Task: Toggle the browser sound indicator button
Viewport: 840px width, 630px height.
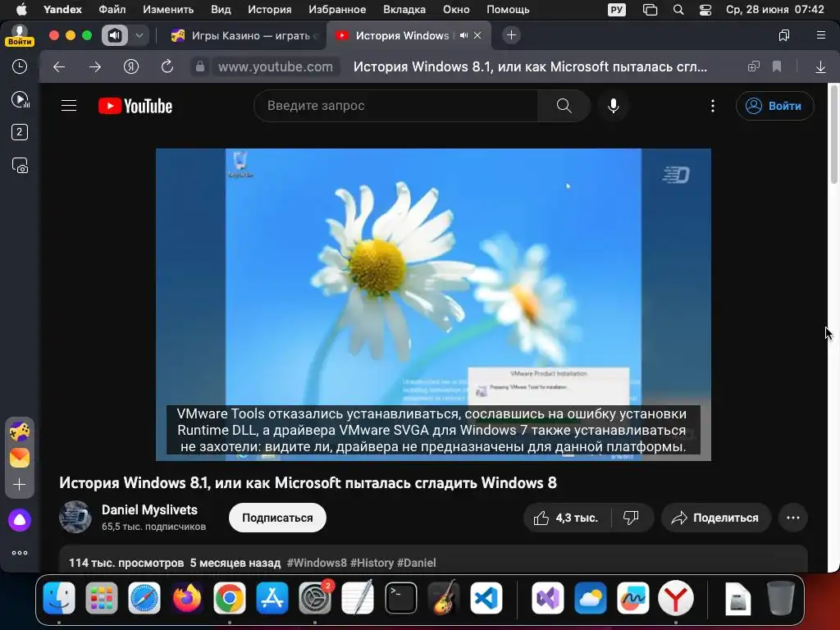Action: (115, 35)
